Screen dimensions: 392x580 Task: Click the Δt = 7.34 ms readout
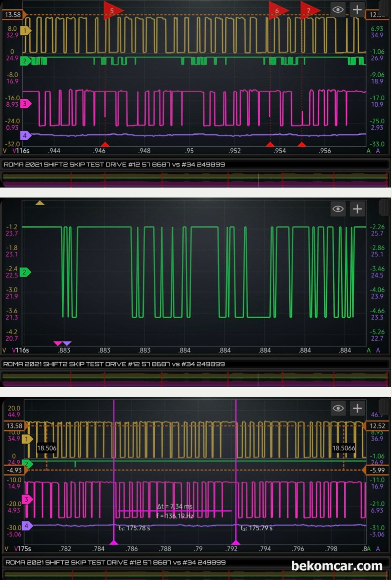[175, 506]
